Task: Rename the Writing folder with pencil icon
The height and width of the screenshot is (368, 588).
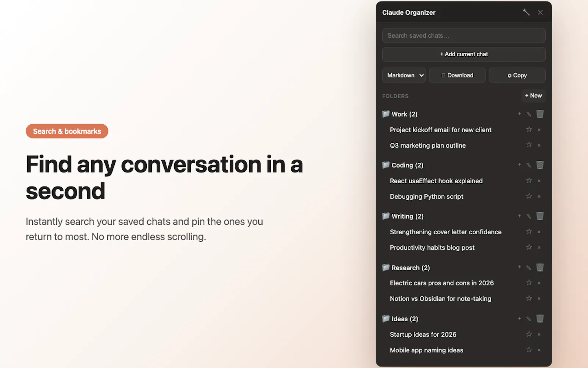Action: click(528, 216)
